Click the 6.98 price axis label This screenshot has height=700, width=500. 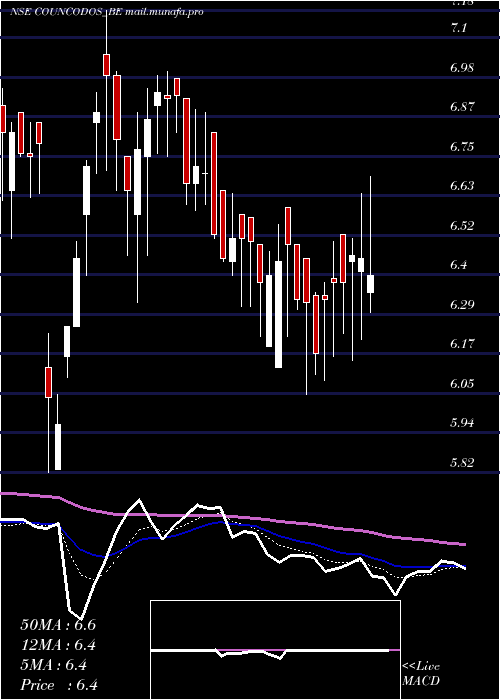[463, 68]
